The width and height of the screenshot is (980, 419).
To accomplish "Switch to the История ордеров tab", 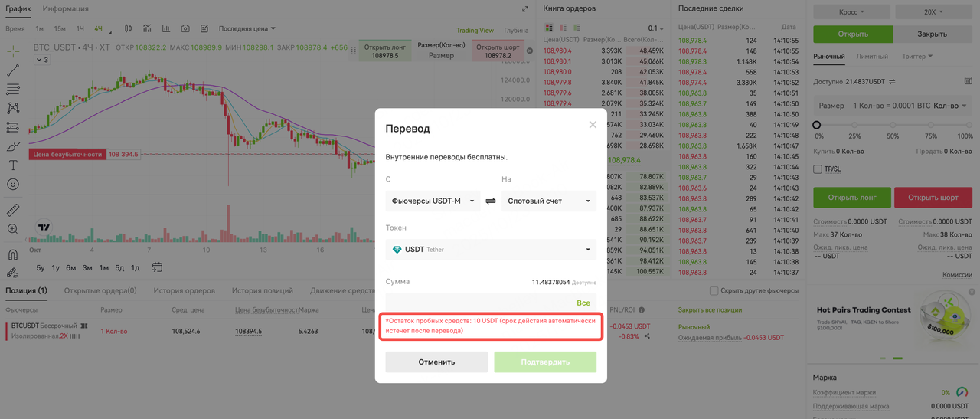I will click(184, 291).
